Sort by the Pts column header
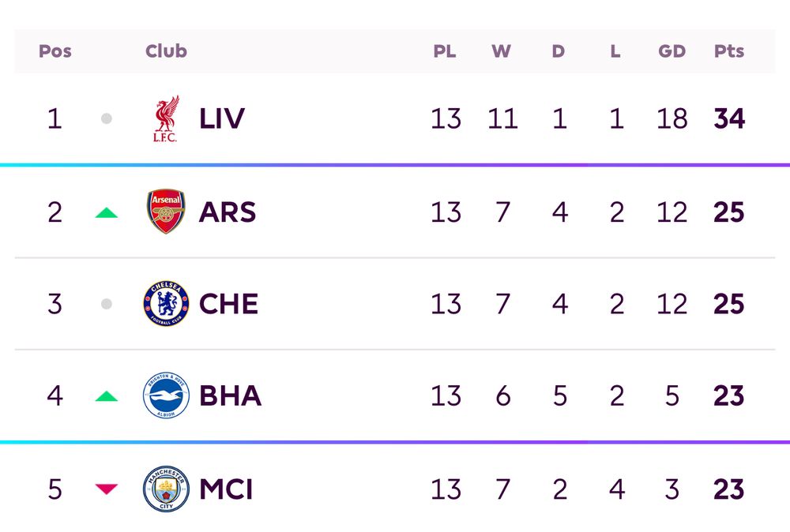The height and width of the screenshot is (532, 790). [729, 51]
